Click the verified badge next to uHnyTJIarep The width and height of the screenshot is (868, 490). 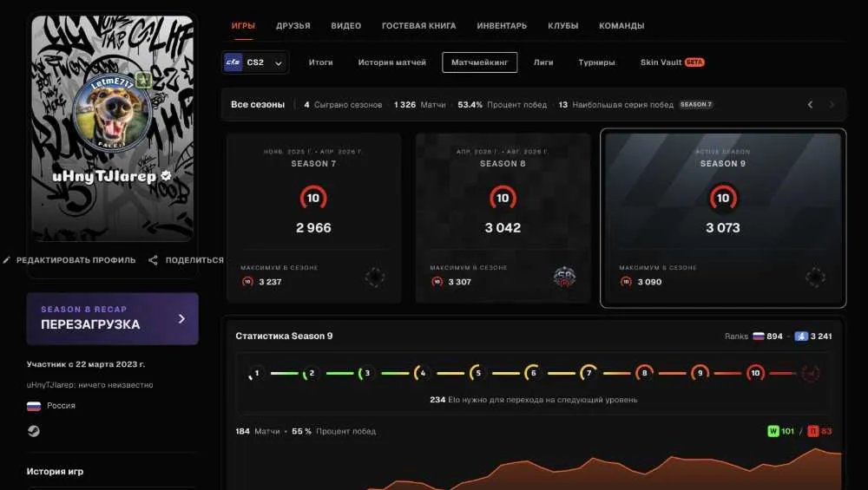[x=166, y=176]
